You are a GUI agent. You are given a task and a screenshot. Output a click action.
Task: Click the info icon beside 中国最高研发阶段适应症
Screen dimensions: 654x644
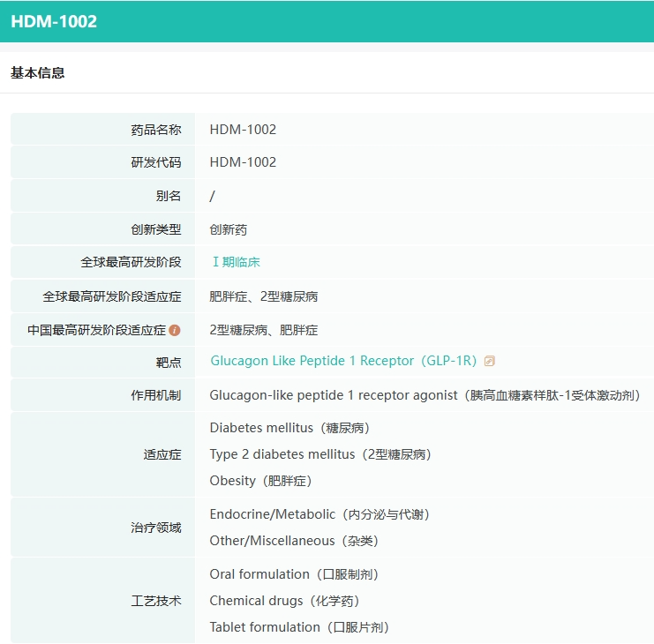pos(175,331)
